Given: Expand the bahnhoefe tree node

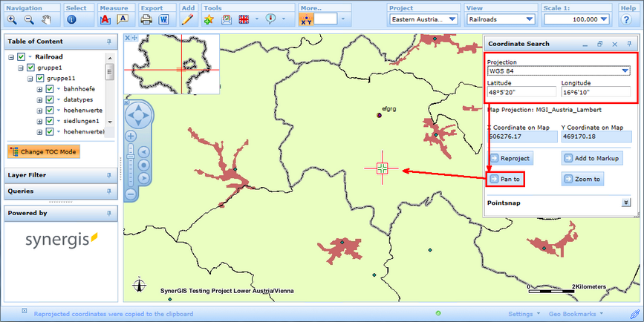Looking at the screenshot, I should pos(39,90).
